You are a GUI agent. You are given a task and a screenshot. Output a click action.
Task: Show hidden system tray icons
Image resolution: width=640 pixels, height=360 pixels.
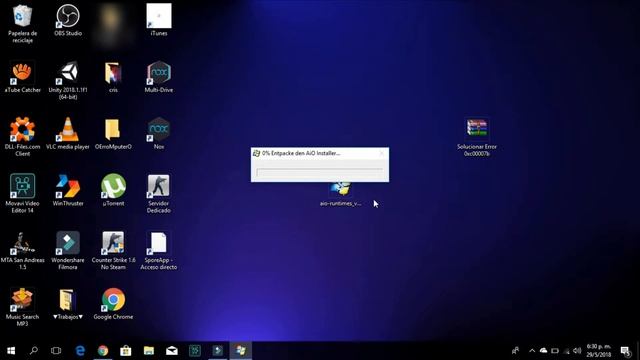click(x=532, y=351)
